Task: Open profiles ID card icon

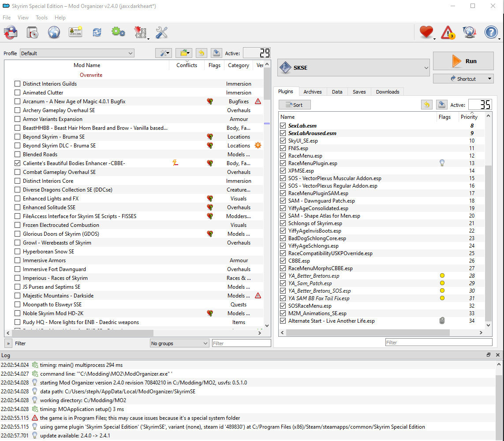Action: [x=75, y=32]
